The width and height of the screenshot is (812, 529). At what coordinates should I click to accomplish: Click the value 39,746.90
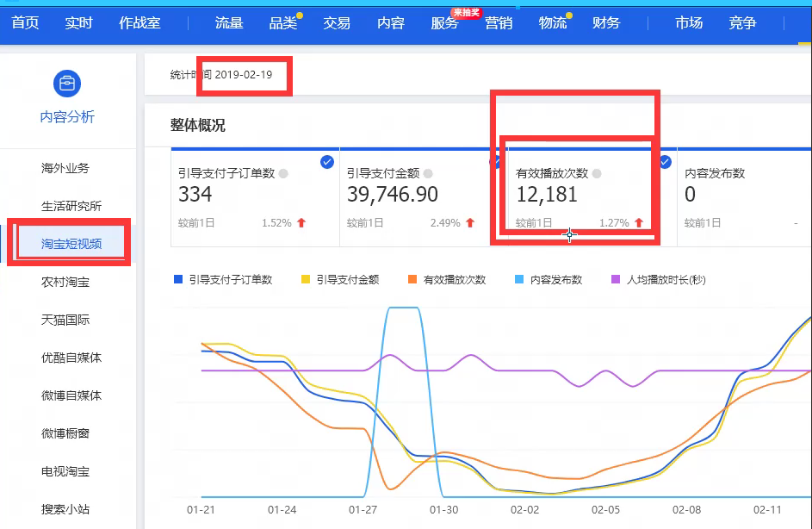tap(393, 195)
